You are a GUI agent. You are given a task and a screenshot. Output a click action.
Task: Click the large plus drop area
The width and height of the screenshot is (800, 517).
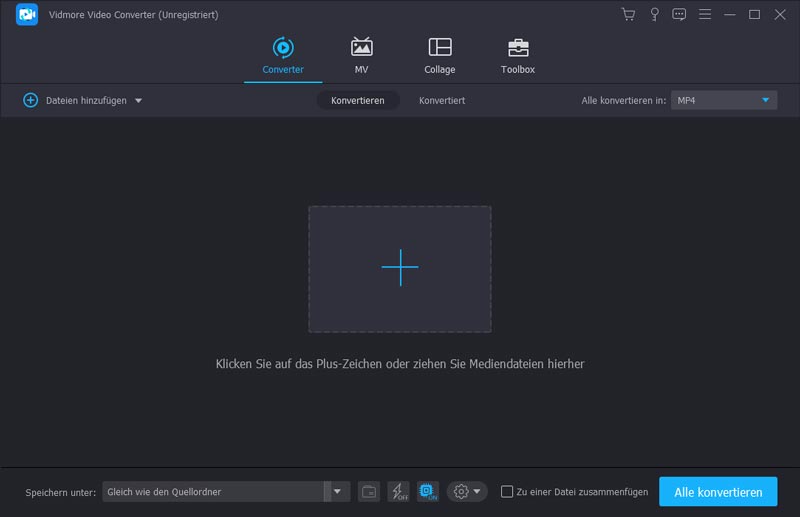point(400,268)
